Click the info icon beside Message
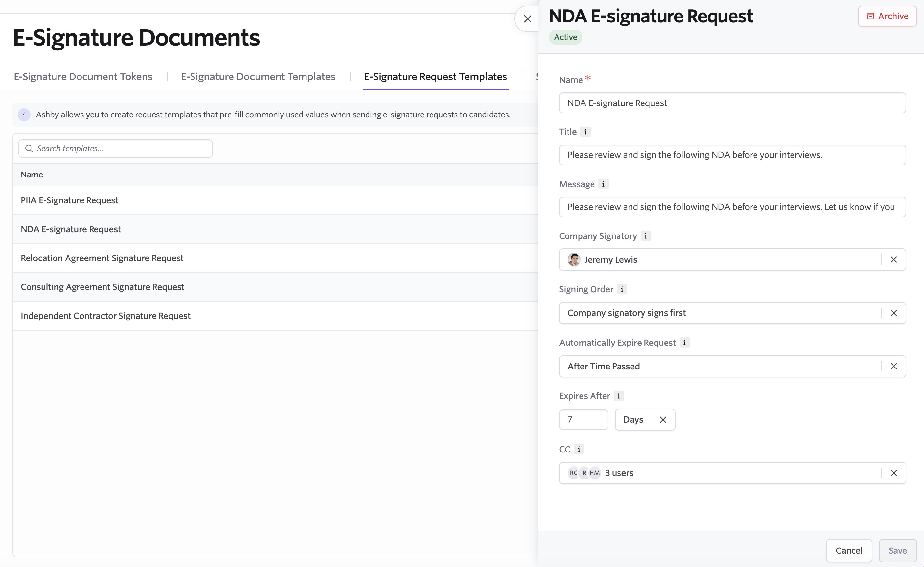924x567 pixels. (x=603, y=184)
